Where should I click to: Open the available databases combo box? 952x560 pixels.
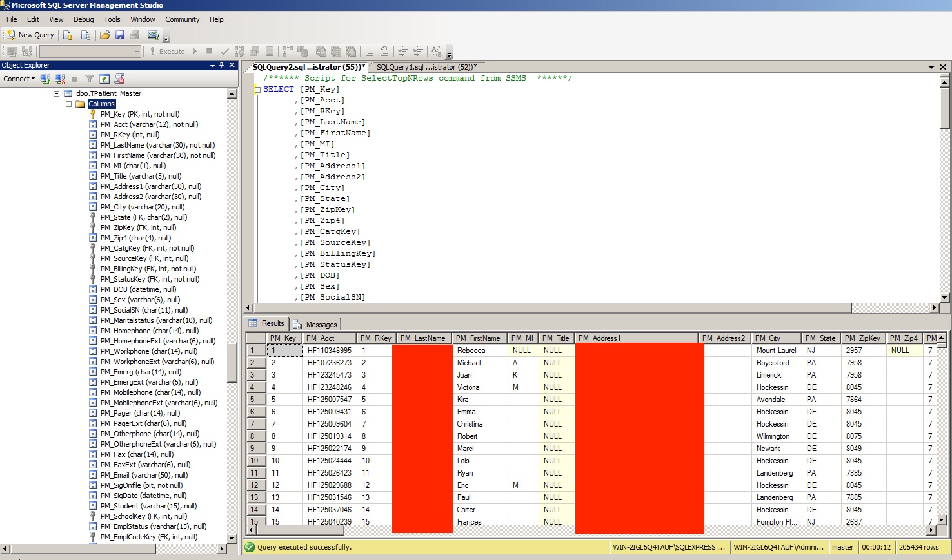(90, 51)
